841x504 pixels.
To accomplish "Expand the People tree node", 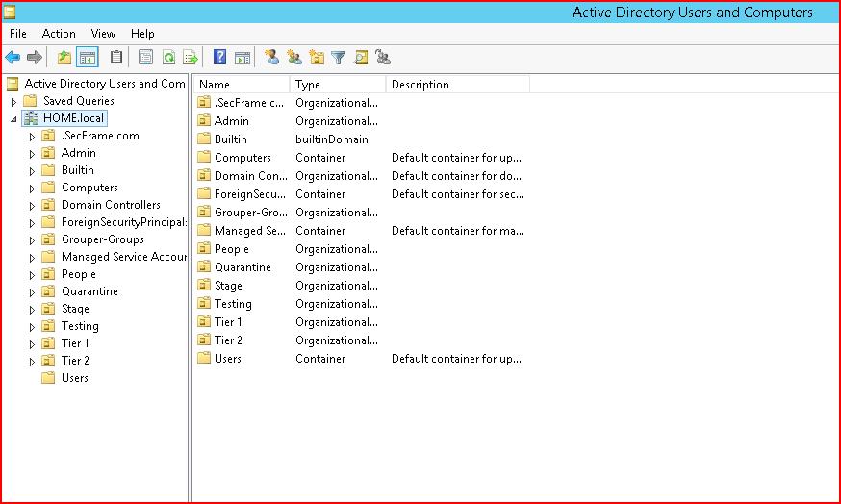I will click(x=32, y=275).
